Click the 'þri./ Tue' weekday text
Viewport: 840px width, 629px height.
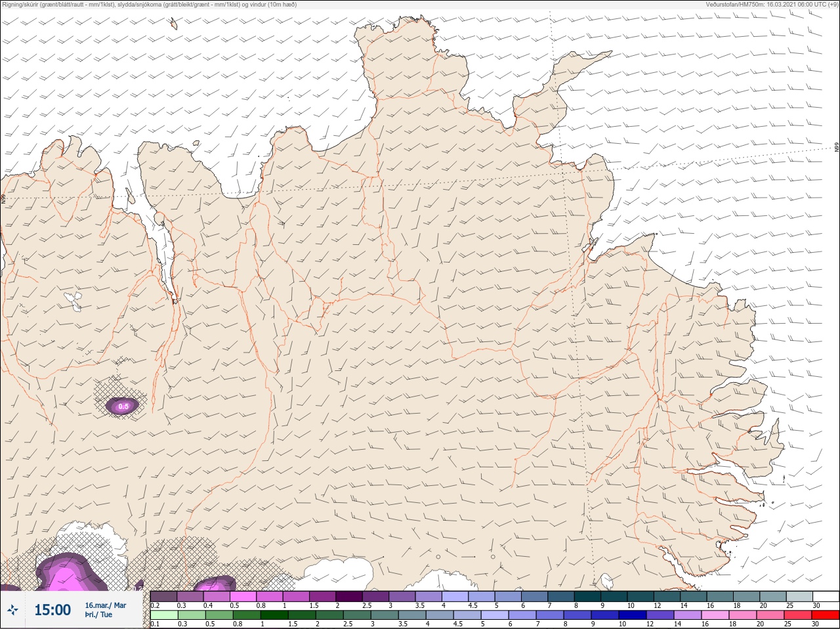(98, 615)
